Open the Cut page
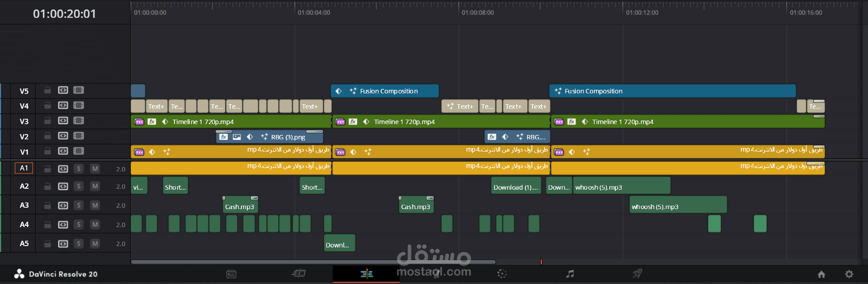 (299, 274)
